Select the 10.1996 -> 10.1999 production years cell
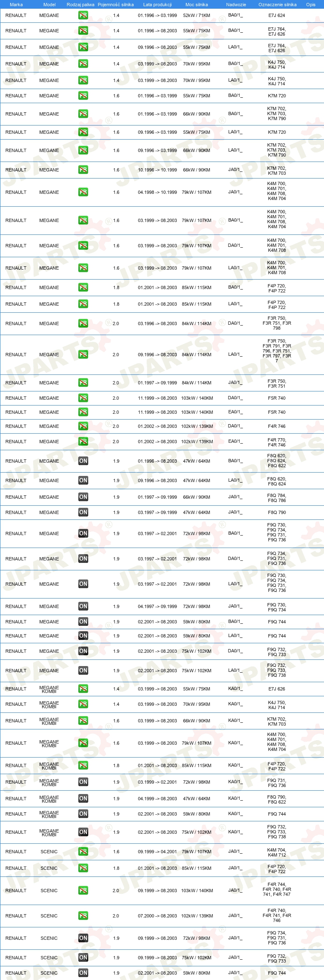 tap(157, 170)
